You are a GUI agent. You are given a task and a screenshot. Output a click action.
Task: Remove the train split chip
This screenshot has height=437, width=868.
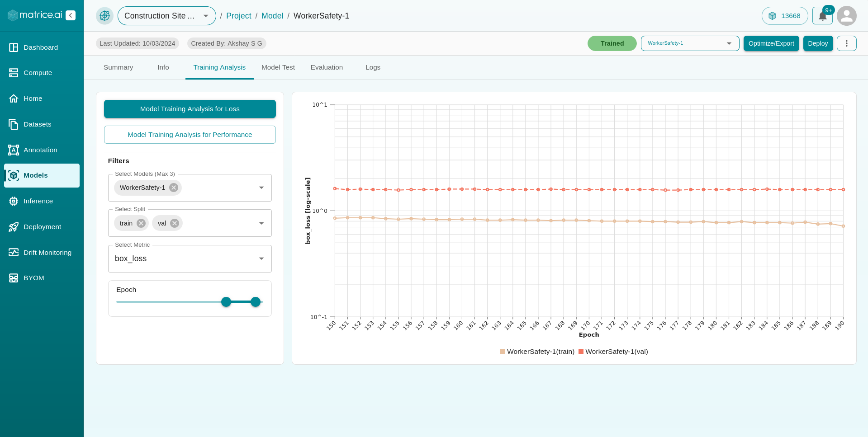pos(141,223)
